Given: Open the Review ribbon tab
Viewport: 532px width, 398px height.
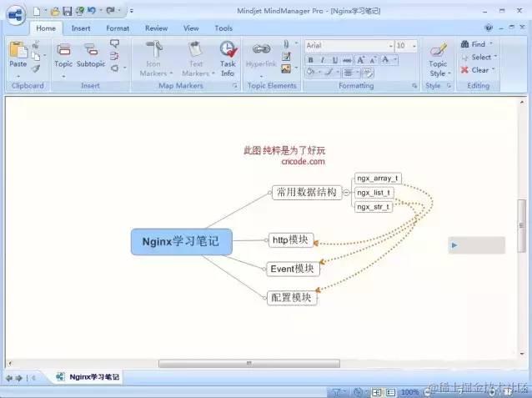Looking at the screenshot, I should coord(156,28).
